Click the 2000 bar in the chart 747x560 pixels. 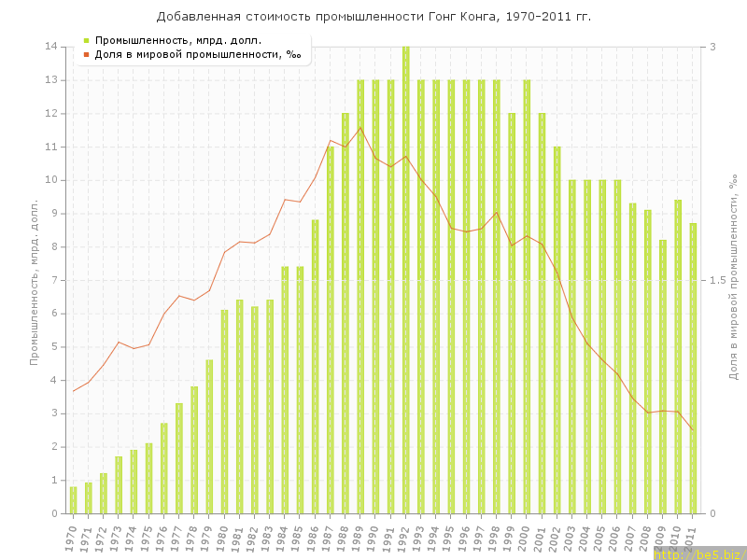[527, 297]
